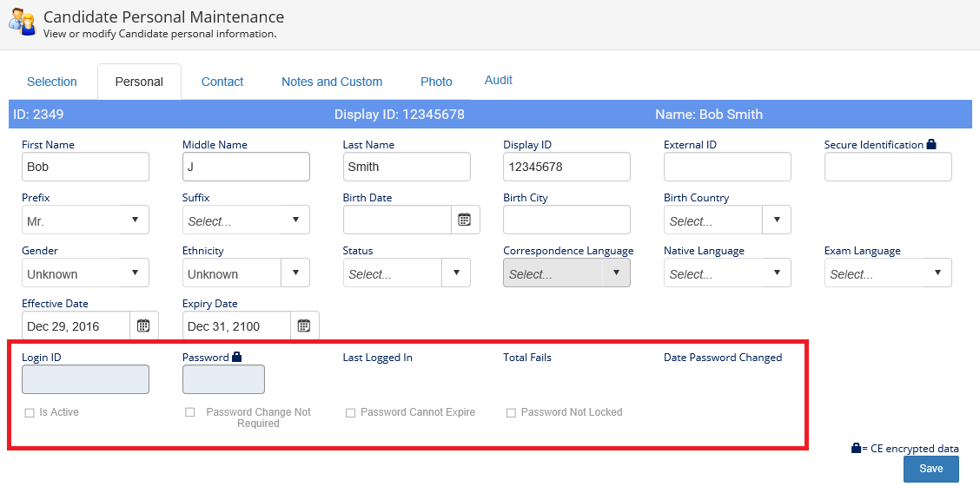
Task: Click the CE encrypted data lock icon
Action: pyautogui.click(x=856, y=449)
